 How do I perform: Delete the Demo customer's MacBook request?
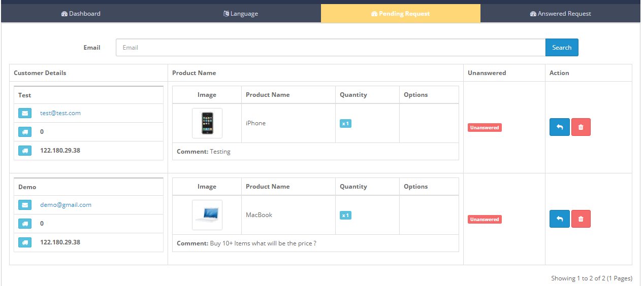click(x=581, y=219)
